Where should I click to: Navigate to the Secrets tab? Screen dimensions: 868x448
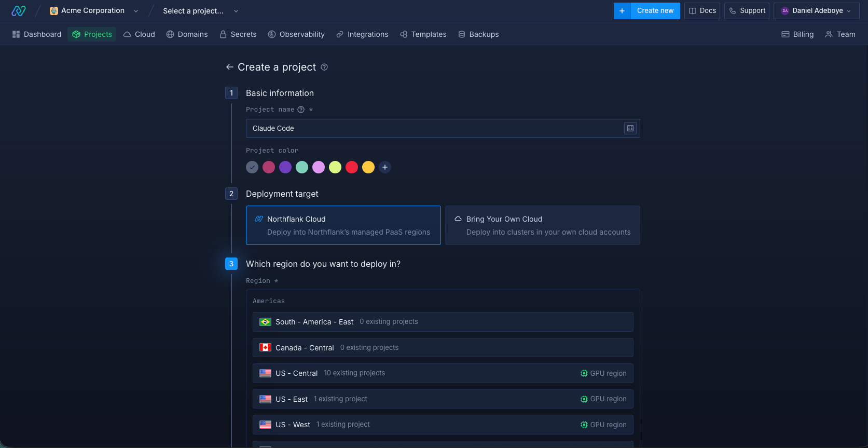[238, 34]
